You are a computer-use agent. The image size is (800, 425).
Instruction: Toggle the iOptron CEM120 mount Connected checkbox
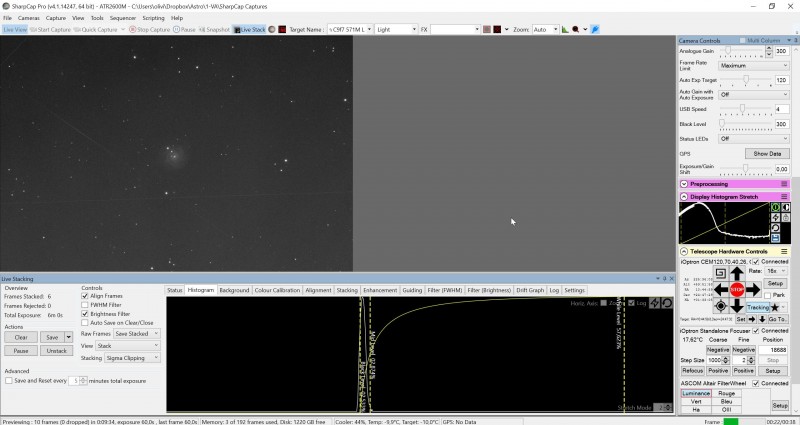point(756,262)
